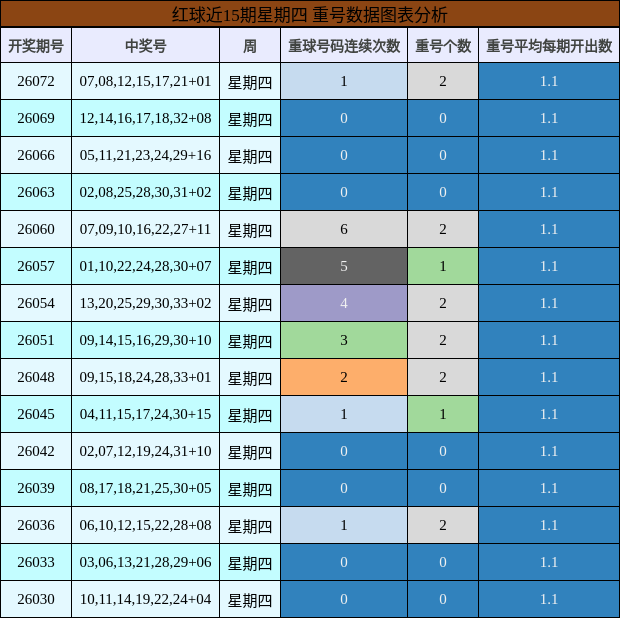
Task: Click winning numbers 09,14,15,16,29,30+10
Action: tap(146, 340)
